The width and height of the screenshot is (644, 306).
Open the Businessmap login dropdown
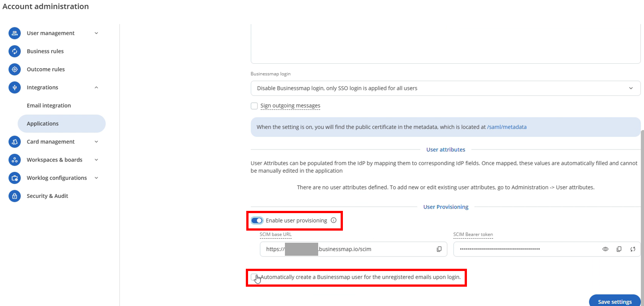point(445,88)
